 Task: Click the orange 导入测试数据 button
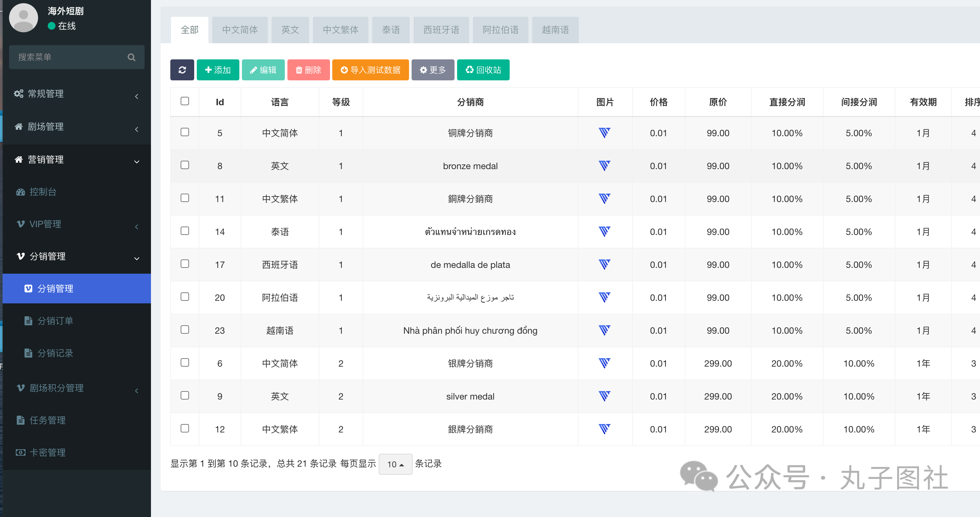tap(371, 70)
